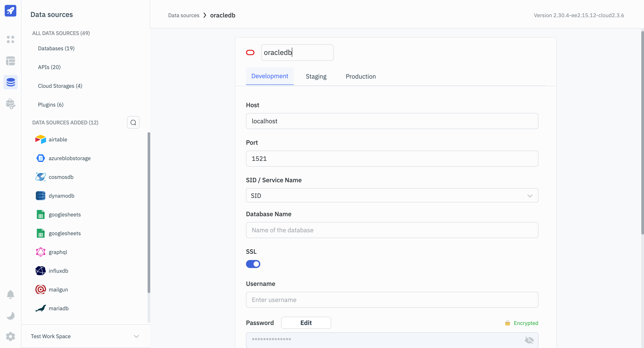Switch to the Staging tab
Screen dimensions: 644x348
316,76
